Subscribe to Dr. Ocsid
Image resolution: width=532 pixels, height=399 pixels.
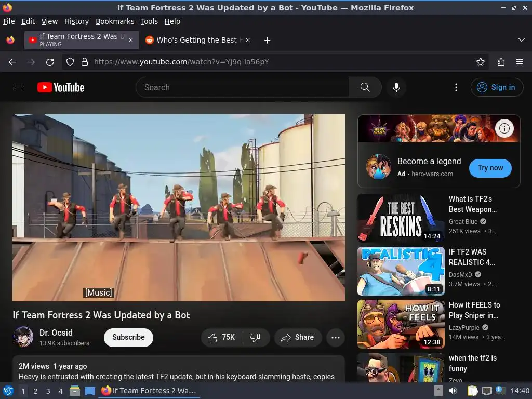pyautogui.click(x=129, y=337)
